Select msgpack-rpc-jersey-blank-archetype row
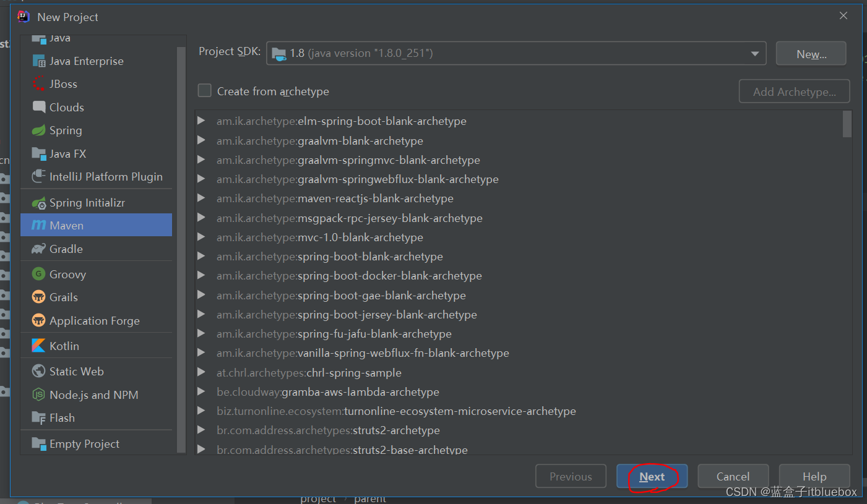This screenshot has height=504, width=867. click(x=524, y=218)
